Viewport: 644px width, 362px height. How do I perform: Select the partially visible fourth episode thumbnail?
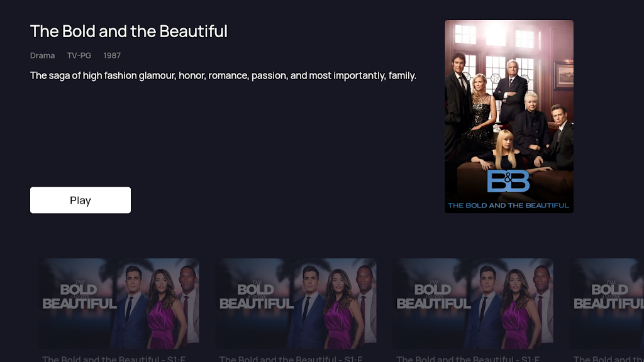point(607,304)
